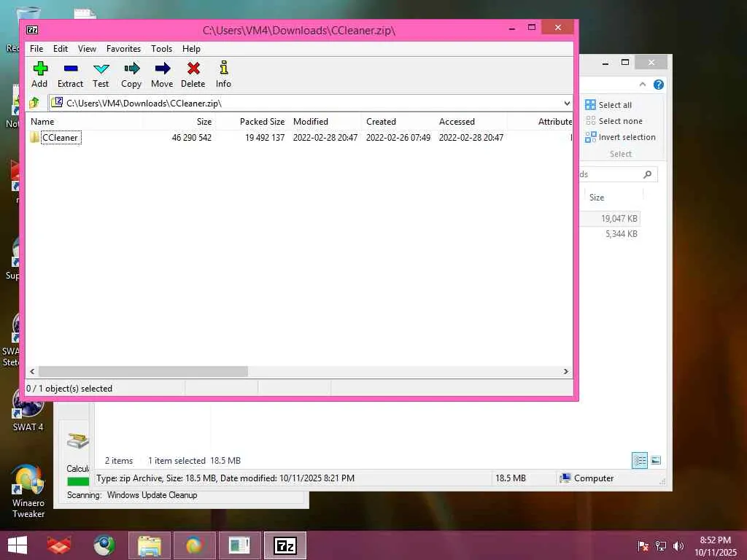This screenshot has width=747, height=560.
Task: Select the CCleaner folder icon in list
Action: [x=34, y=137]
